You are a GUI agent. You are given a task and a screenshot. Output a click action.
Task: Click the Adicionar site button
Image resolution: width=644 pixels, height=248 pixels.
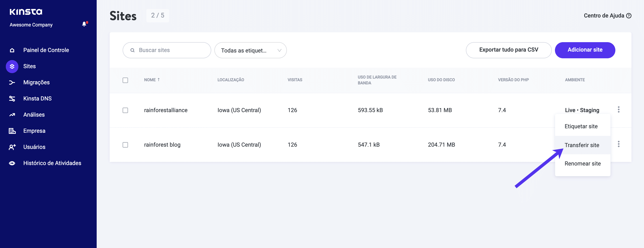585,50
